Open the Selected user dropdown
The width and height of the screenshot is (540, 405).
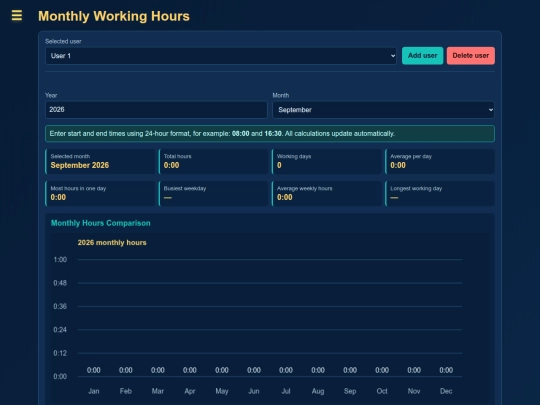[221, 56]
